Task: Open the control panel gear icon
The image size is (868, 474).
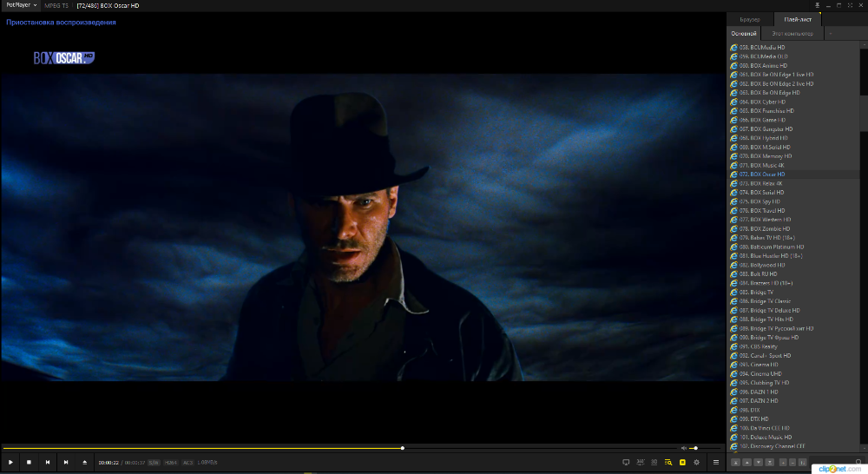Action: click(x=696, y=463)
